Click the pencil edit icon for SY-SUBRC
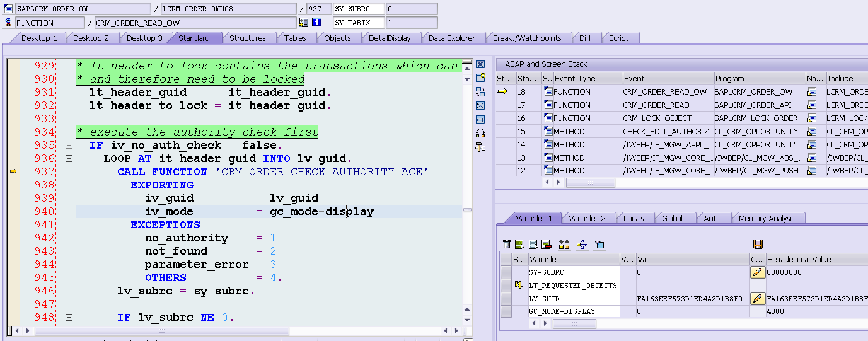Image resolution: width=868 pixels, height=341 pixels. (757, 272)
